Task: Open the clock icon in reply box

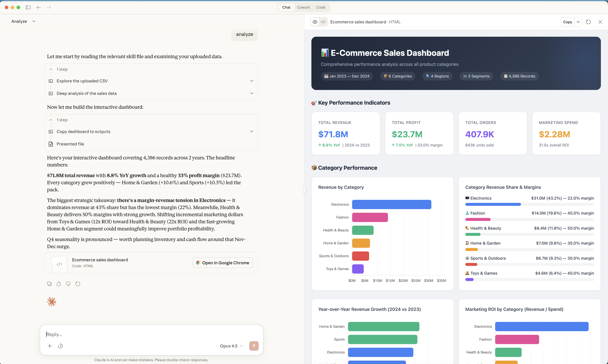Action: [x=60, y=346]
